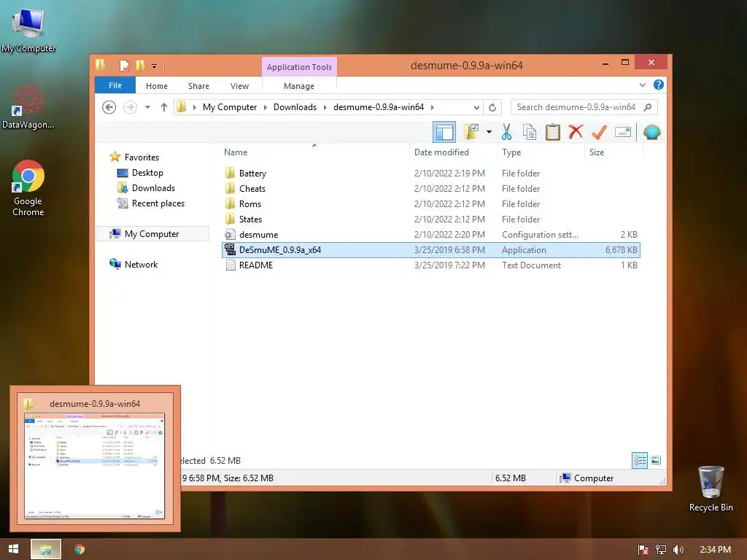This screenshot has height=560, width=747.
Task: Select the desmume configuration file
Action: pos(430,234)
